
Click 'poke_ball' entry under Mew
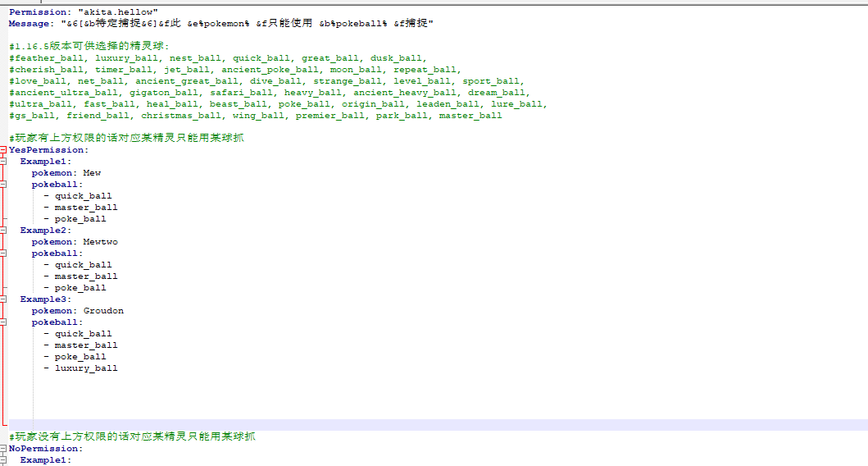click(80, 219)
